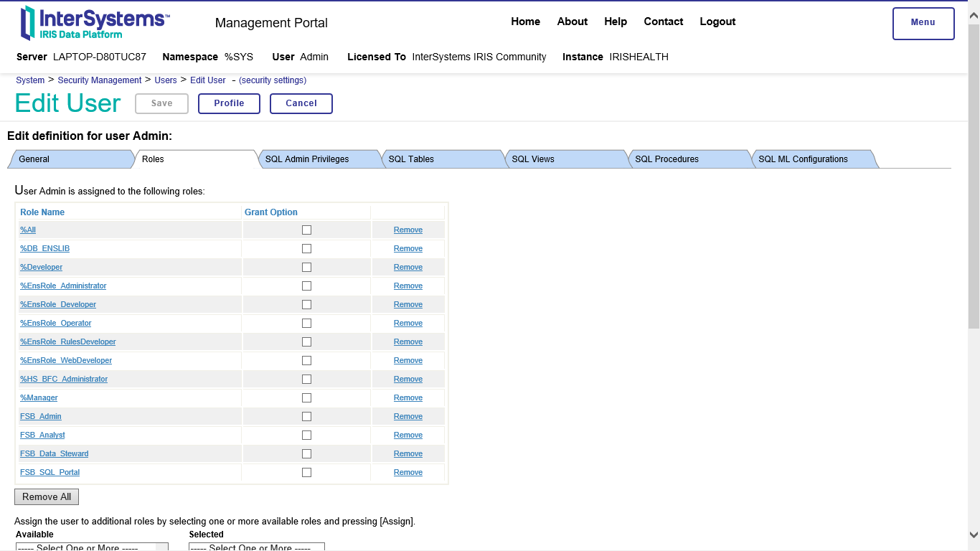
Task: Enable Grant Option for %DB_ENSLIB
Action: point(306,248)
